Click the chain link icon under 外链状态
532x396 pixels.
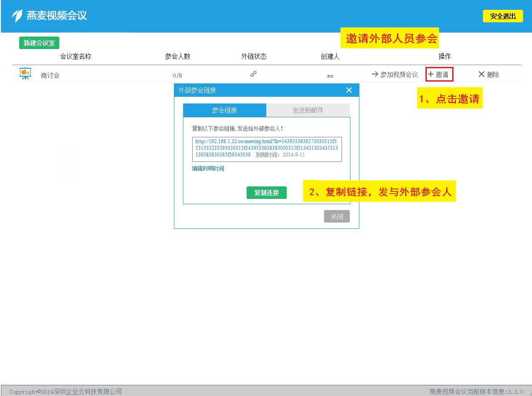click(253, 74)
